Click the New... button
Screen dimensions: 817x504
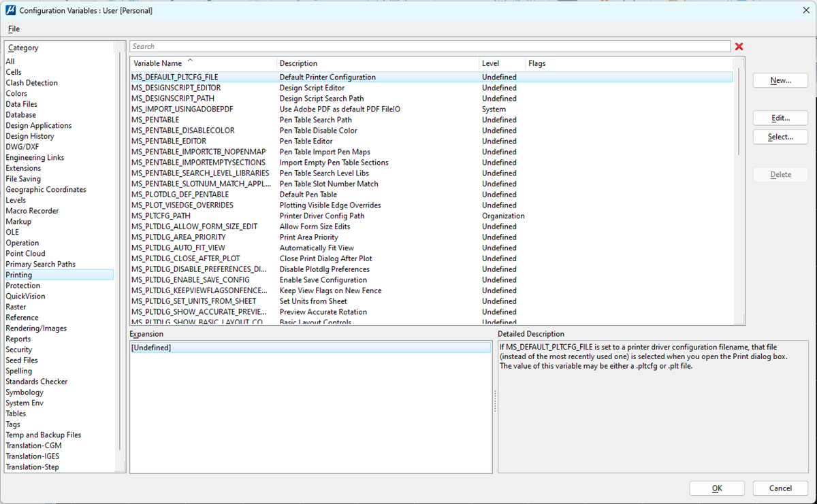coord(780,80)
